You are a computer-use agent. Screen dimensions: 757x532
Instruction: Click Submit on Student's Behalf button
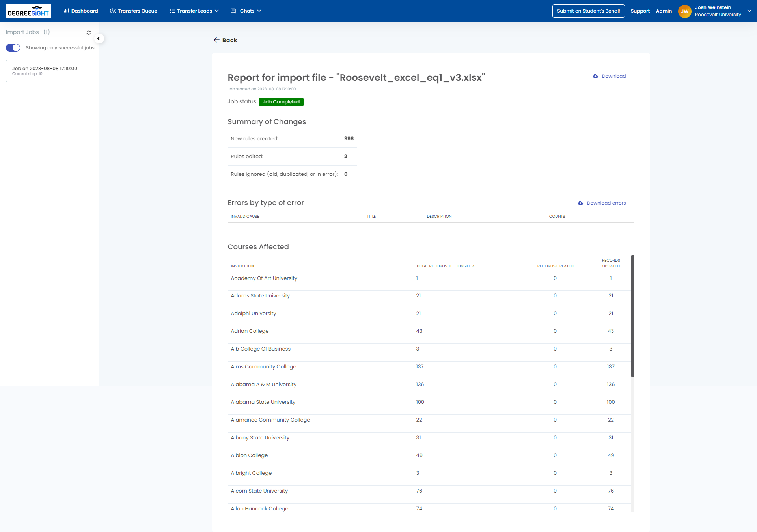(x=588, y=11)
